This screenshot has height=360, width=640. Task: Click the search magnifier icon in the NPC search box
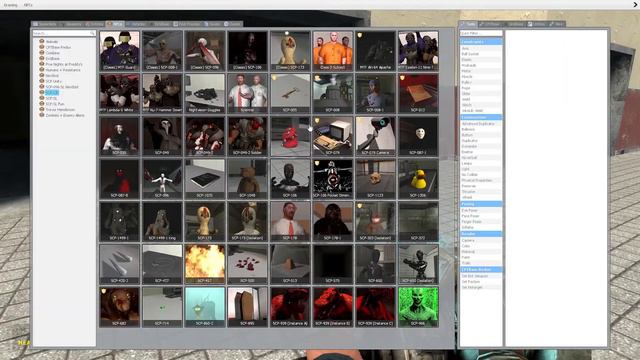pyautogui.click(x=92, y=33)
